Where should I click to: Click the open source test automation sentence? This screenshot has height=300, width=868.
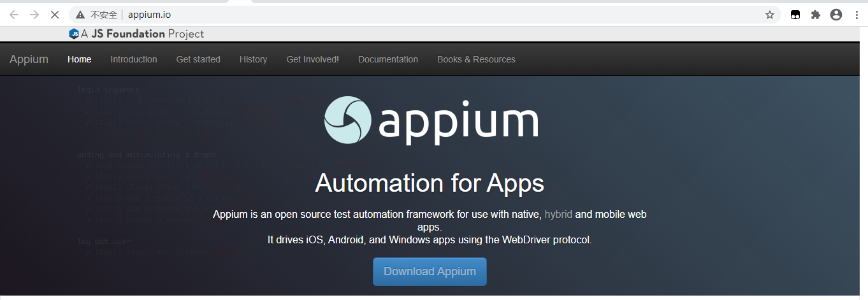[x=430, y=220]
